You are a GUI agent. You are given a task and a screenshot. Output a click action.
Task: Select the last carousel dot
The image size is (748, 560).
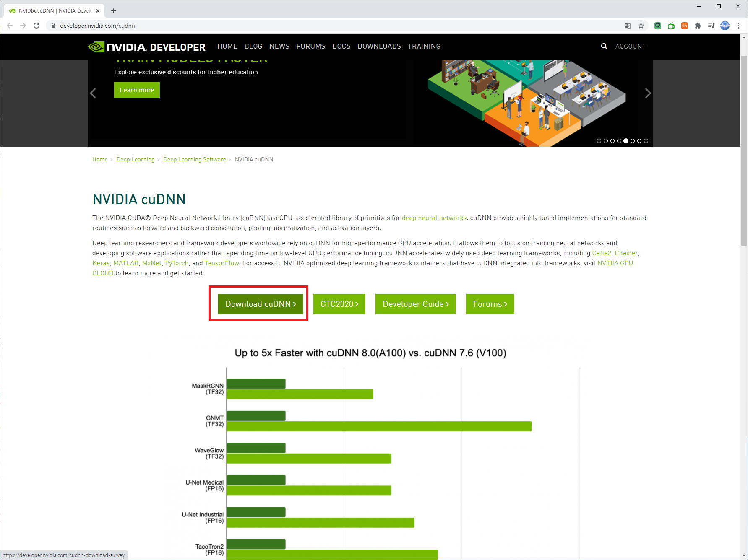[x=646, y=141]
